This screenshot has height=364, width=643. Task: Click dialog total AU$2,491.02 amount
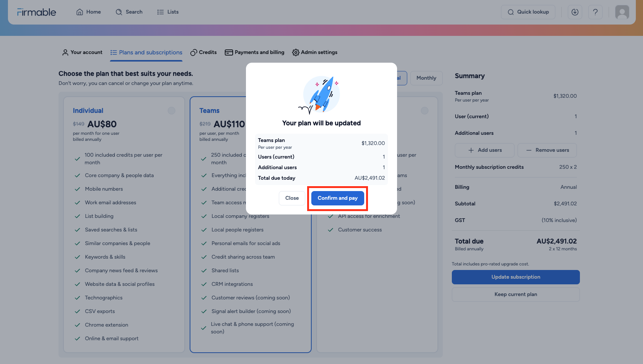tap(369, 178)
